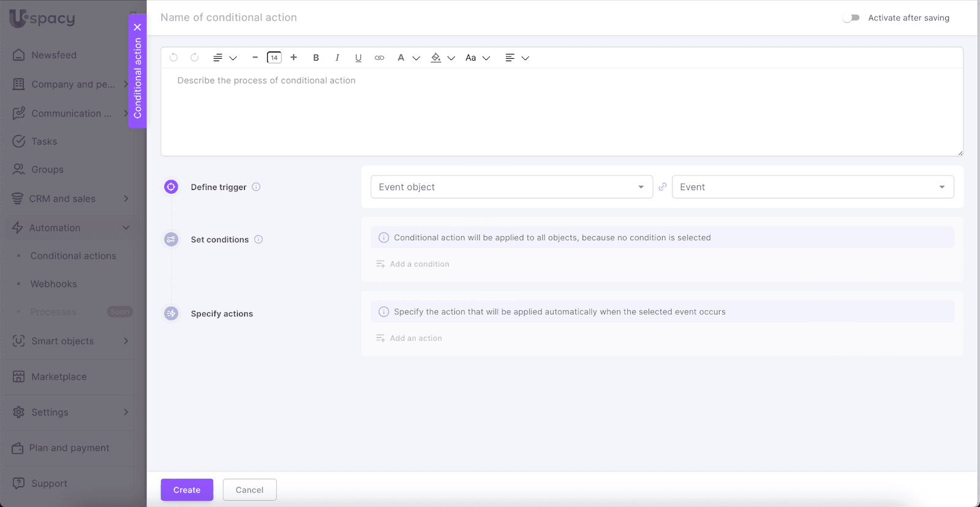This screenshot has width=980, height=507.
Task: Click the Cancel button
Action: point(249,490)
